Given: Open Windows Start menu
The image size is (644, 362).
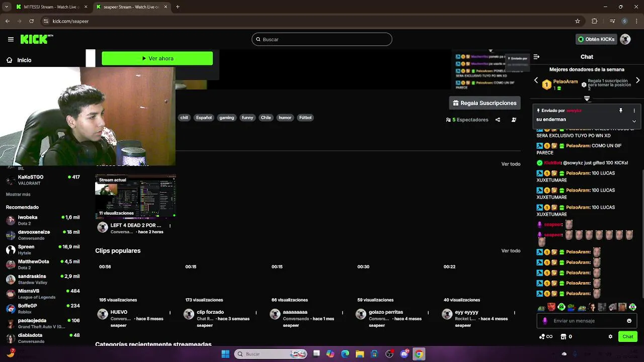Looking at the screenshot, I should [x=225, y=354].
